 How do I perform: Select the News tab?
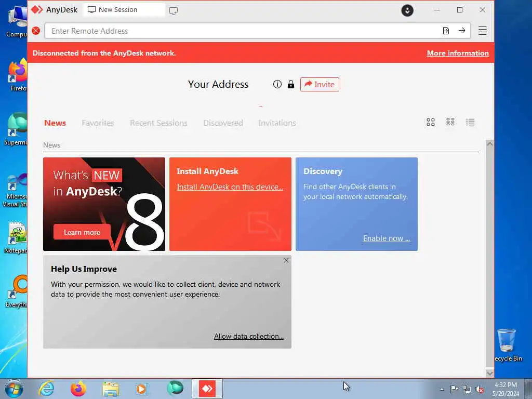click(x=55, y=123)
